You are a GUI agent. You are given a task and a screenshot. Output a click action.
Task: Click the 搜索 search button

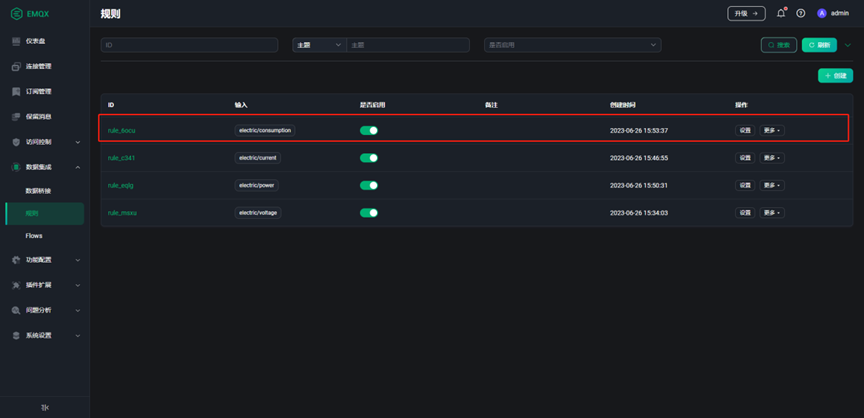click(x=779, y=45)
